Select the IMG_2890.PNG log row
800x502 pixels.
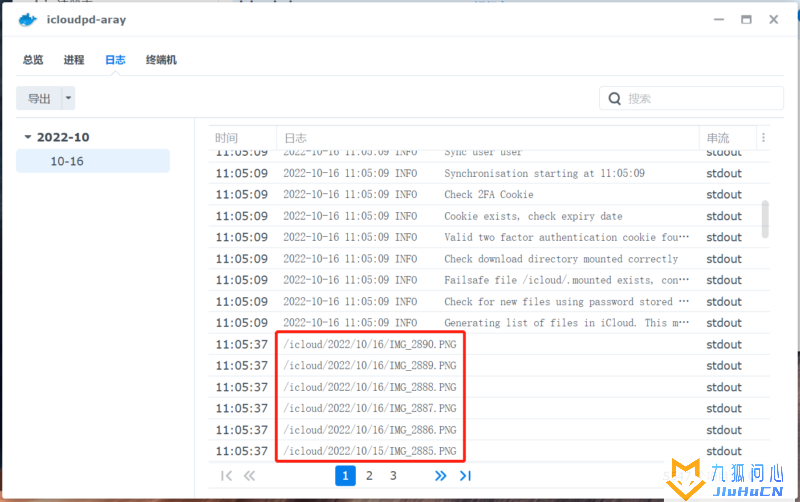coord(489,345)
